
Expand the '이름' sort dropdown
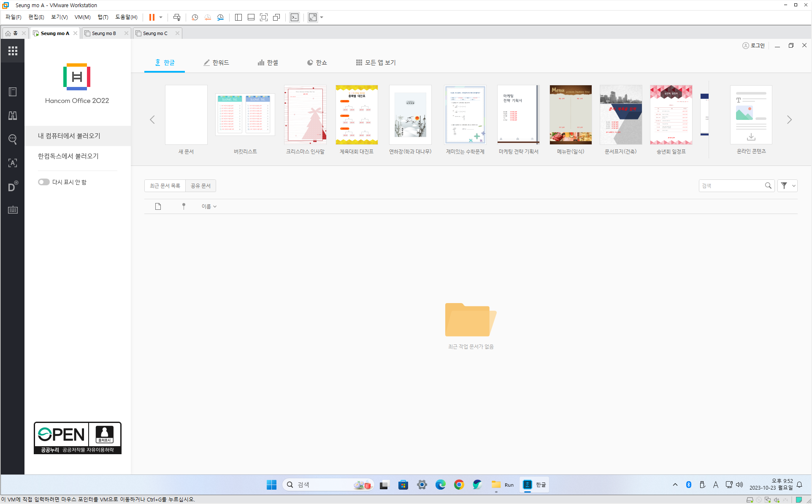click(209, 206)
